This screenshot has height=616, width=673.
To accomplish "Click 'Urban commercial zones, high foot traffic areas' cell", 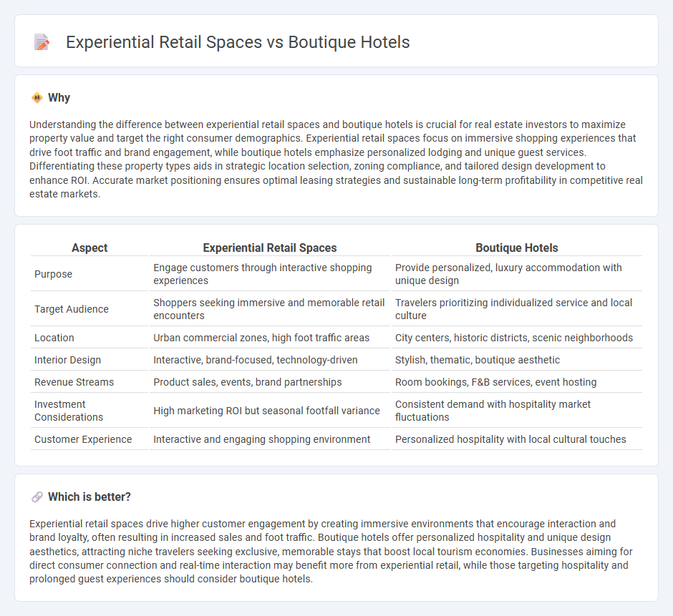I will click(269, 338).
